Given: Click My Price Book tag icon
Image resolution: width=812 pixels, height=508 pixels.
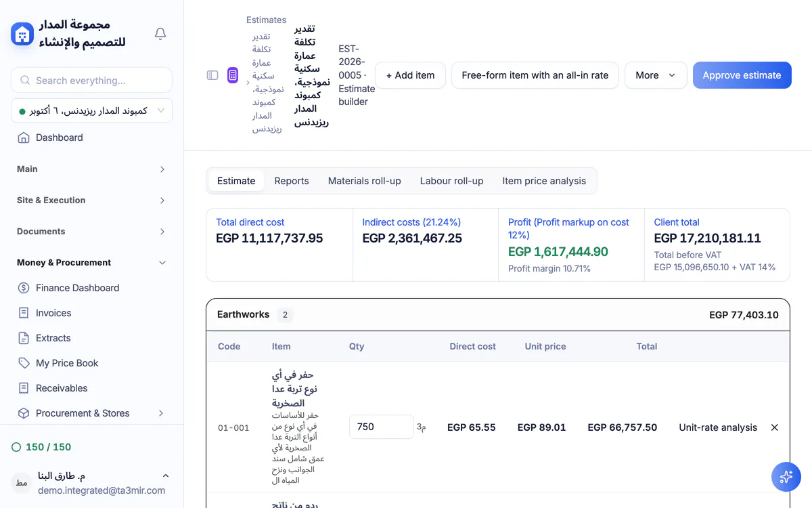Looking at the screenshot, I should pyautogui.click(x=24, y=363).
